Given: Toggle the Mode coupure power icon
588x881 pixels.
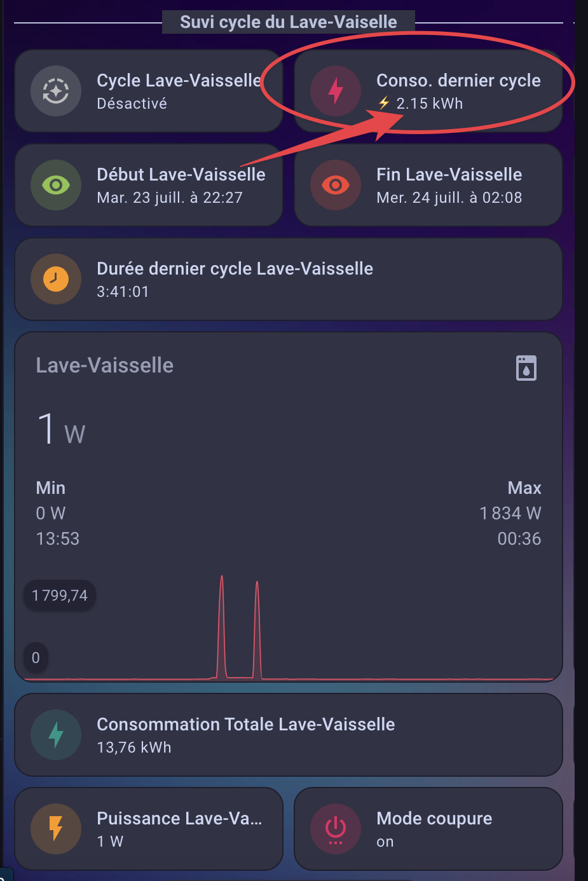Looking at the screenshot, I should (x=336, y=829).
